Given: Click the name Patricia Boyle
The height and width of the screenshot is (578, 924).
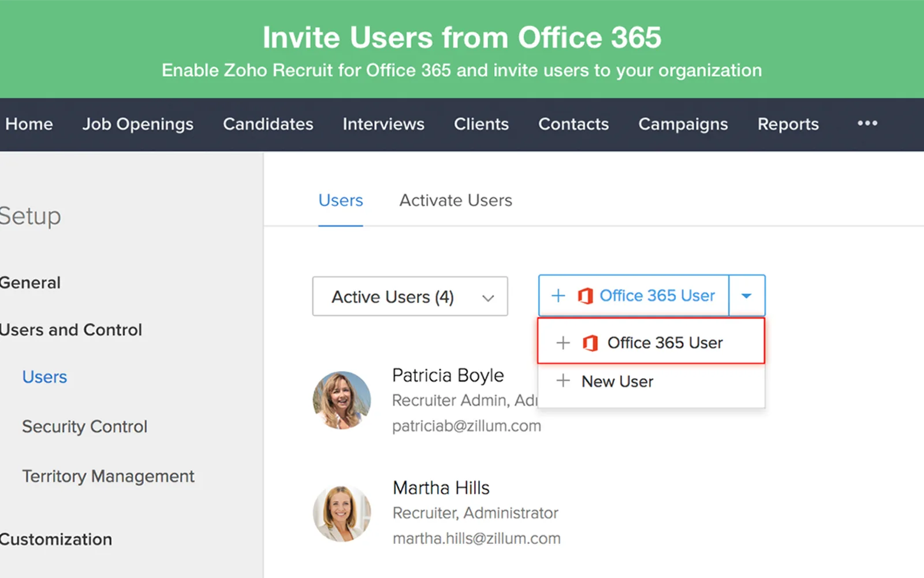Looking at the screenshot, I should [448, 376].
